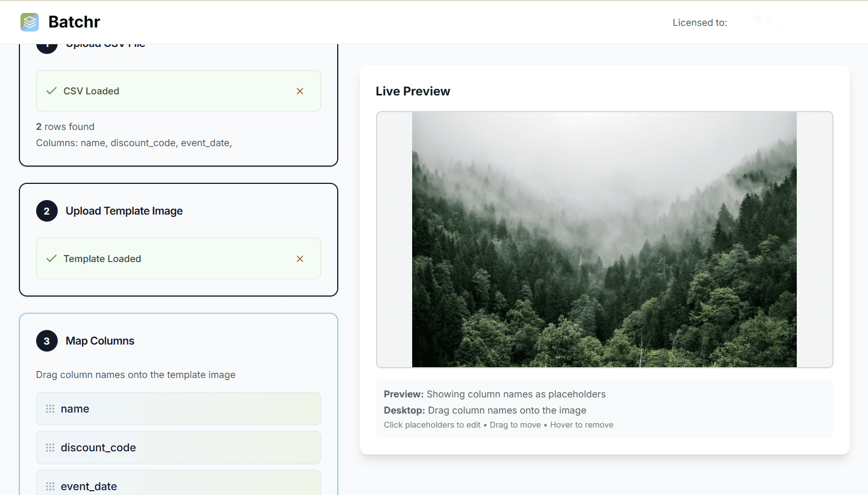Select the drag handle beside name

tap(50, 409)
